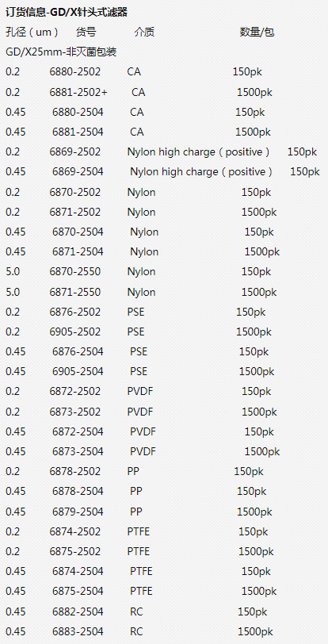Select catalog number 6880-2502
Viewport: 328px width, 644px height.
point(75,72)
